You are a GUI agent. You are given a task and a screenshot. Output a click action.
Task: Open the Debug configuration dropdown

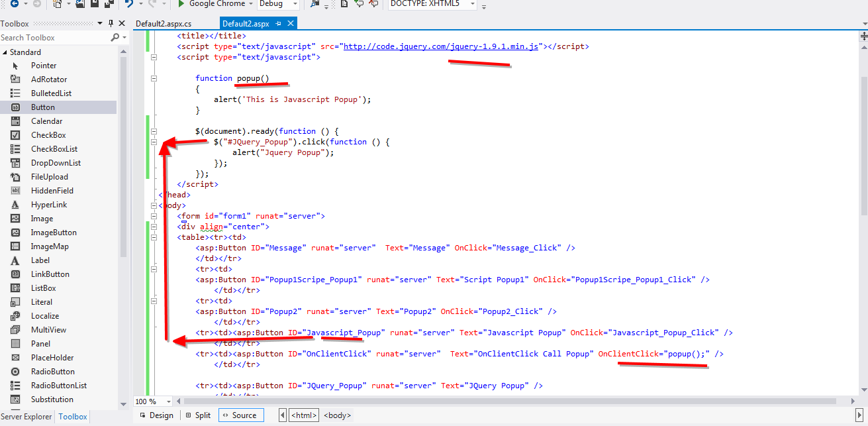295,4
